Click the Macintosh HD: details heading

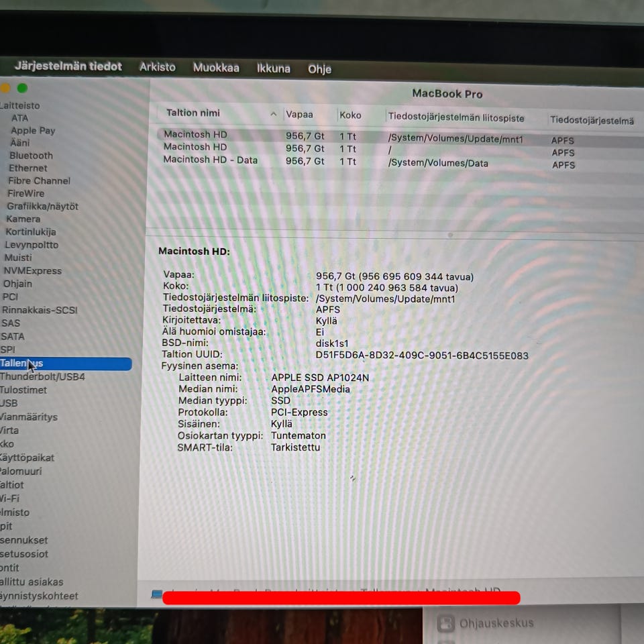click(x=194, y=252)
